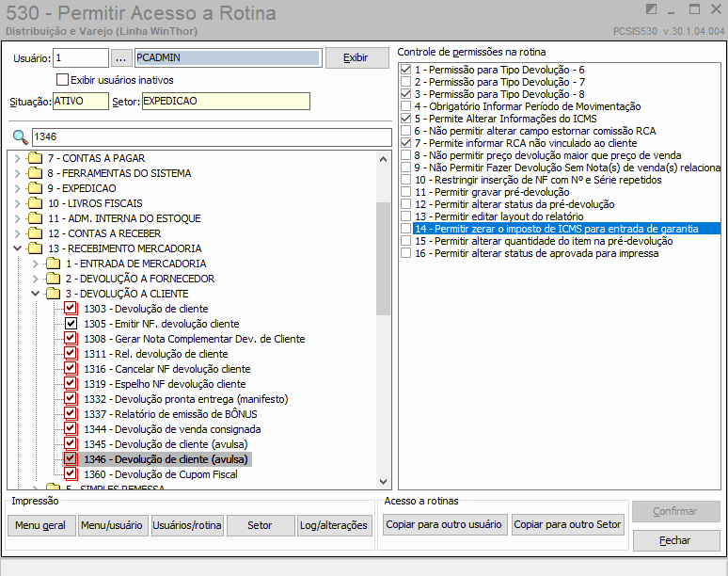Uncheck routine 1360 - Devolução de Cupom Fiscal
This screenshot has height=576, width=728.
(71, 474)
